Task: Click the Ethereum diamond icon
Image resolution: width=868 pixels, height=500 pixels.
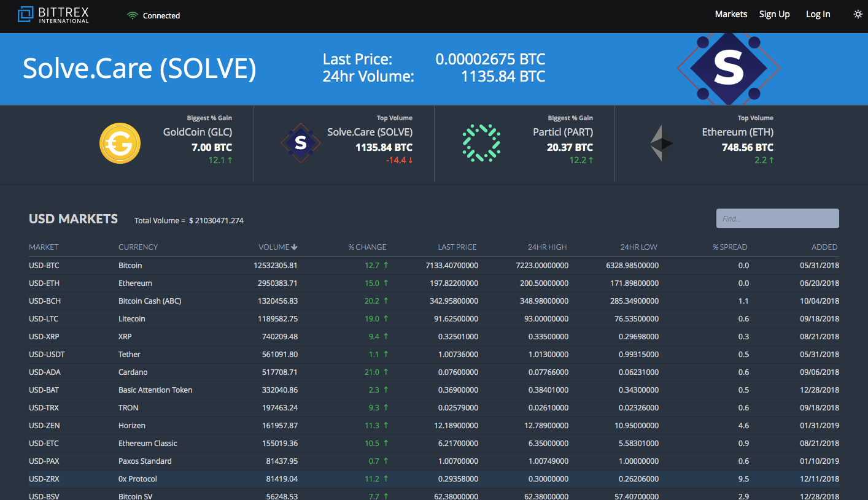Action: (662, 143)
